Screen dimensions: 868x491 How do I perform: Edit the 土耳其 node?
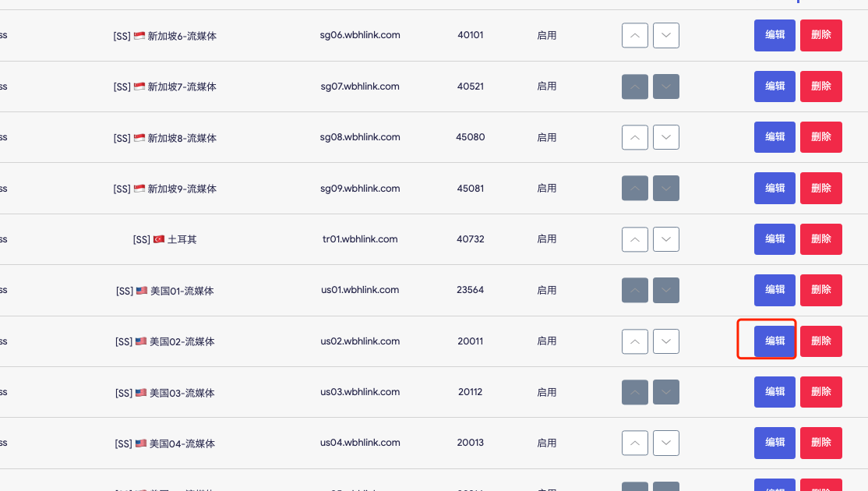(774, 239)
